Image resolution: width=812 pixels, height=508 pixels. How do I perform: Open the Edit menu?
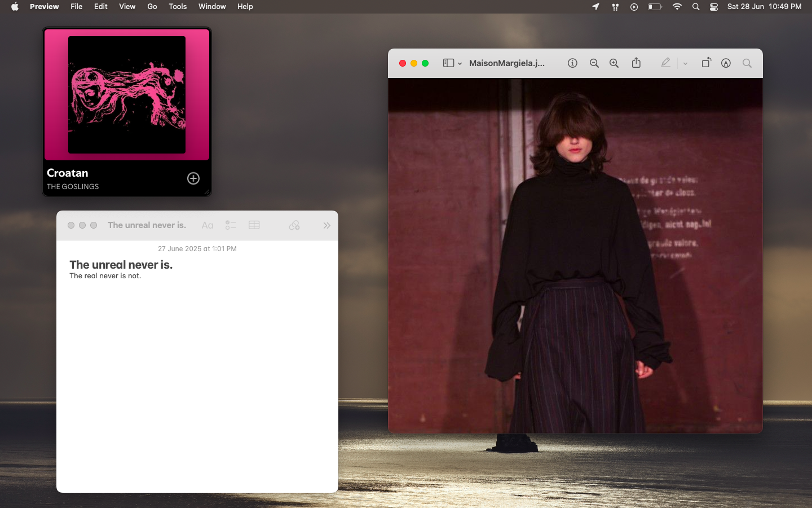pos(101,7)
